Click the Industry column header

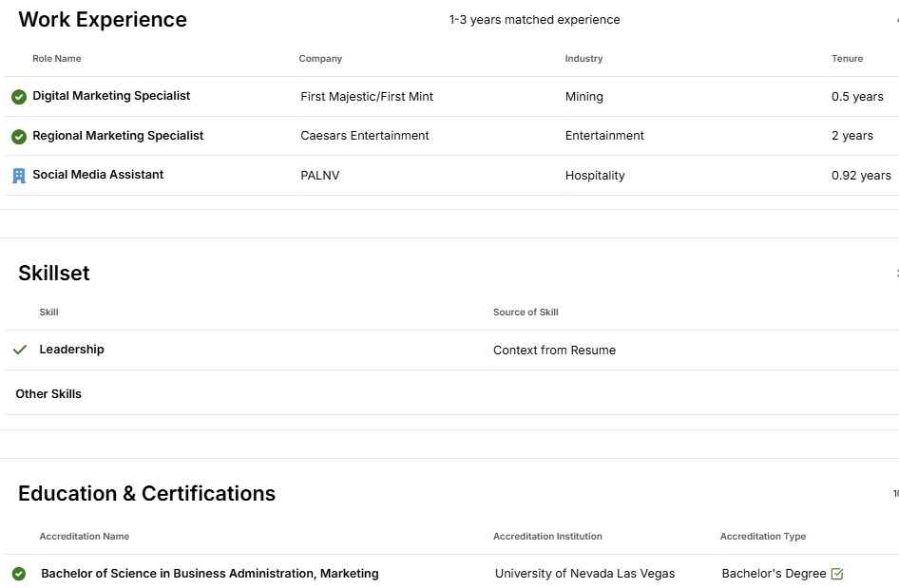click(x=583, y=59)
